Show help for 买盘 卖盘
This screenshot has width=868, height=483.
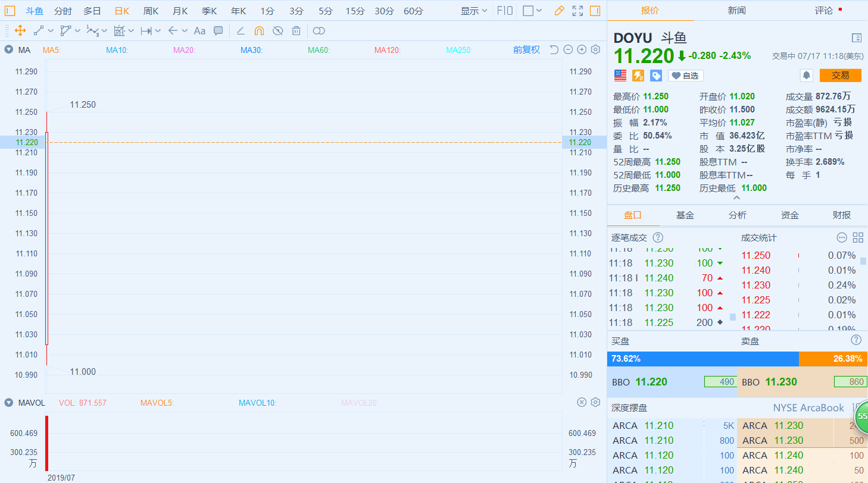[856, 340]
